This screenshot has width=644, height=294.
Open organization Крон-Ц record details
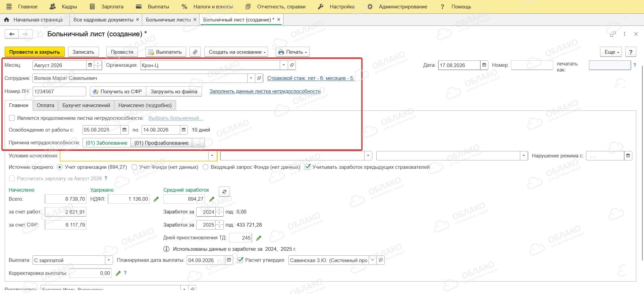pyautogui.click(x=292, y=65)
